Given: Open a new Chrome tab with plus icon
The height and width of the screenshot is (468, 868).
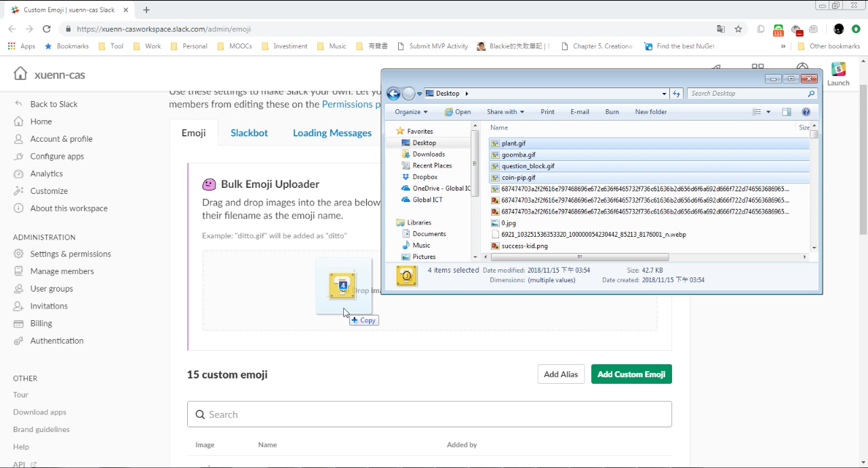Looking at the screenshot, I should coord(146,10).
